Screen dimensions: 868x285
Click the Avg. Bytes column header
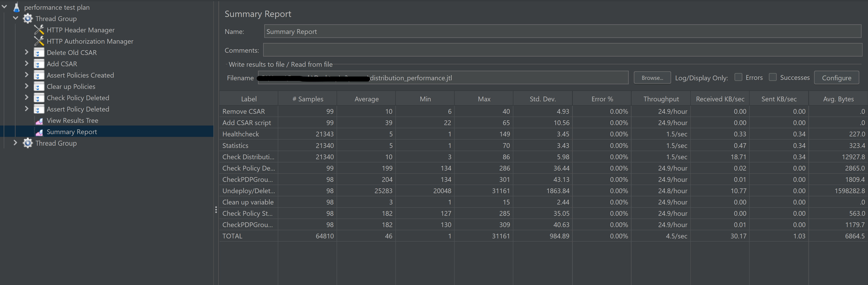[838, 99]
